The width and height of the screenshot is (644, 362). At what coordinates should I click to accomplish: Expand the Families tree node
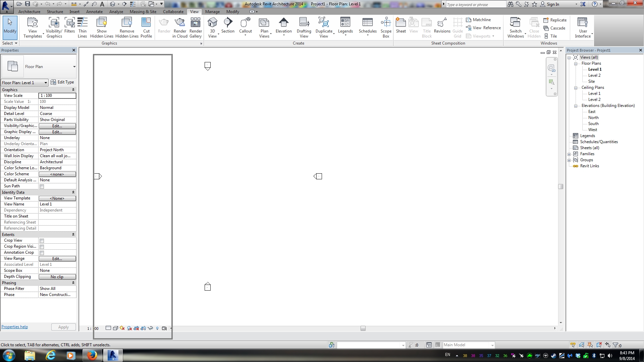pyautogui.click(x=569, y=154)
